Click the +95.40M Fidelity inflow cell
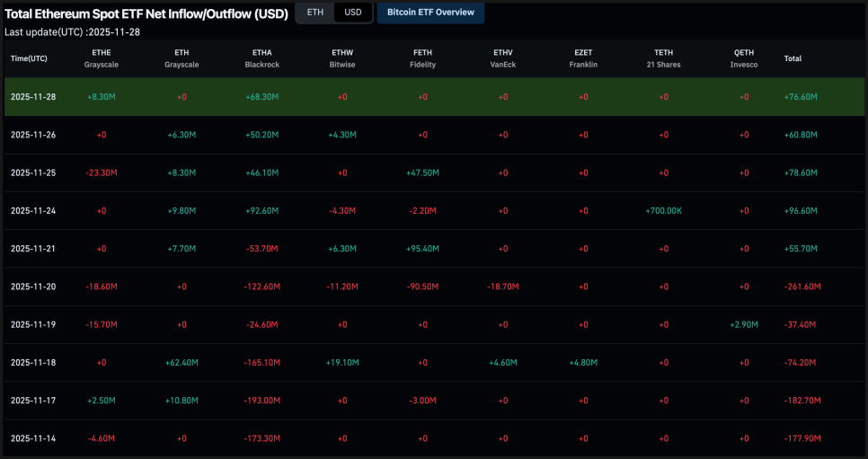This screenshot has height=459, width=868. (422, 249)
